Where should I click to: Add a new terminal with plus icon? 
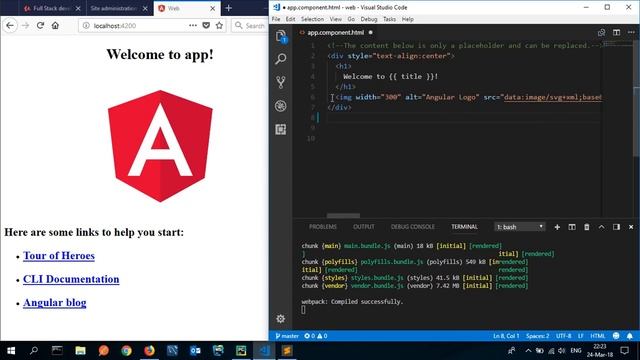[557, 227]
